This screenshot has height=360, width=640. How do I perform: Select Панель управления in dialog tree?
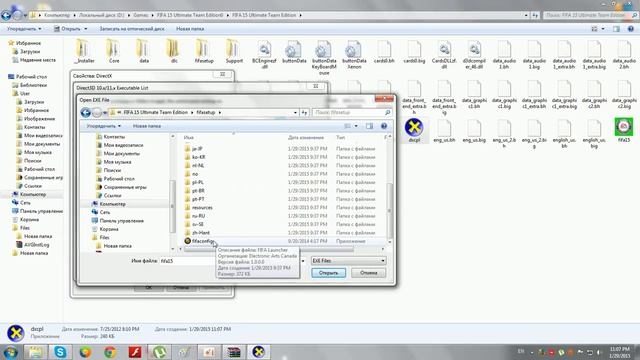pyautogui.click(x=122, y=221)
